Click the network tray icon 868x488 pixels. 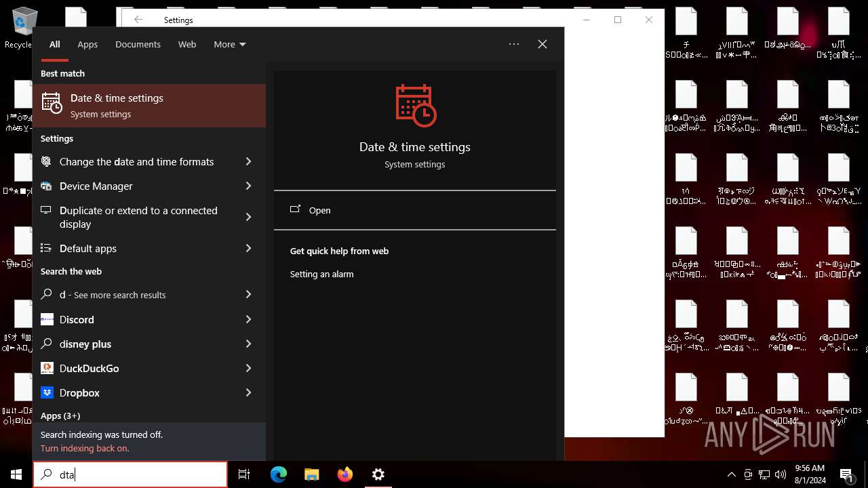(x=764, y=474)
